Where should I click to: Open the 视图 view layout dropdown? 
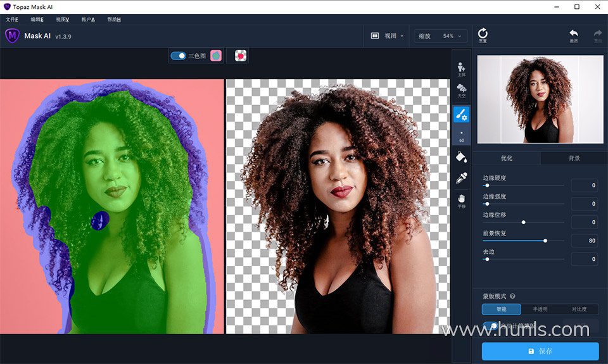click(386, 36)
